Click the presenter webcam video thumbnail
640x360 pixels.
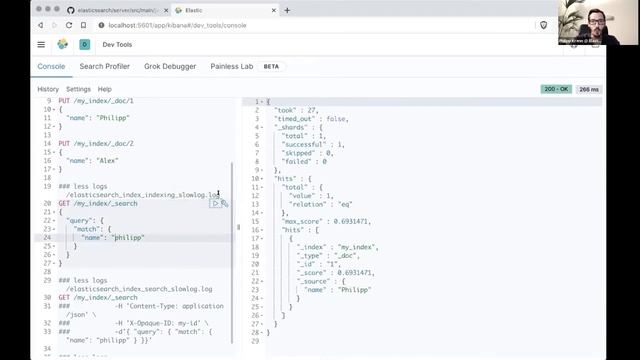coord(598,22)
